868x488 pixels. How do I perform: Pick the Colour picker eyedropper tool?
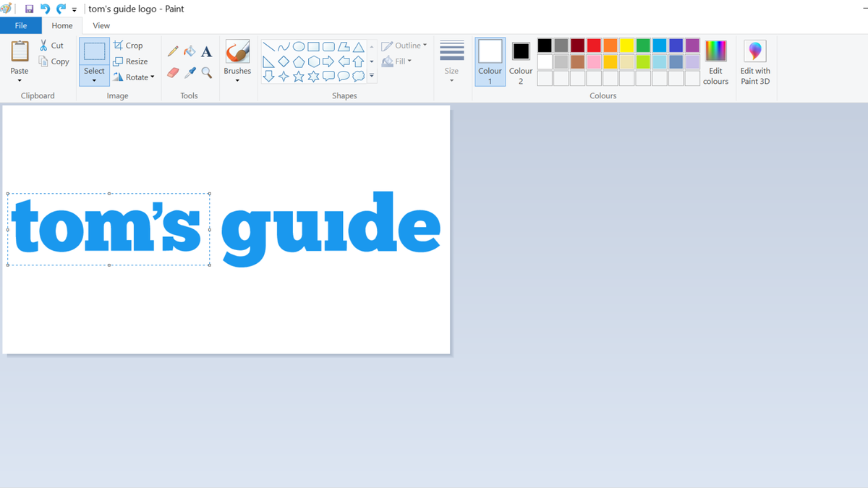(190, 72)
